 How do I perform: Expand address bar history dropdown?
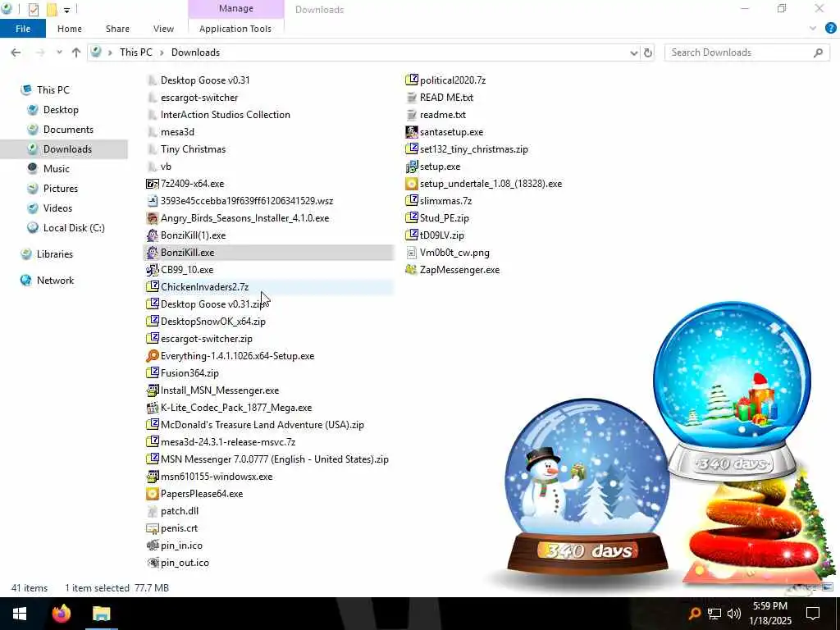click(634, 52)
